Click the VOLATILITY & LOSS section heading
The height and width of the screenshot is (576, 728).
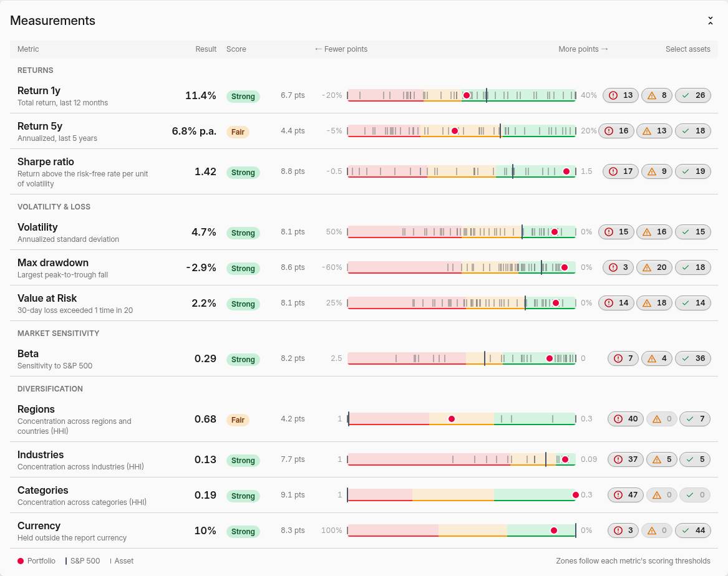(54, 206)
